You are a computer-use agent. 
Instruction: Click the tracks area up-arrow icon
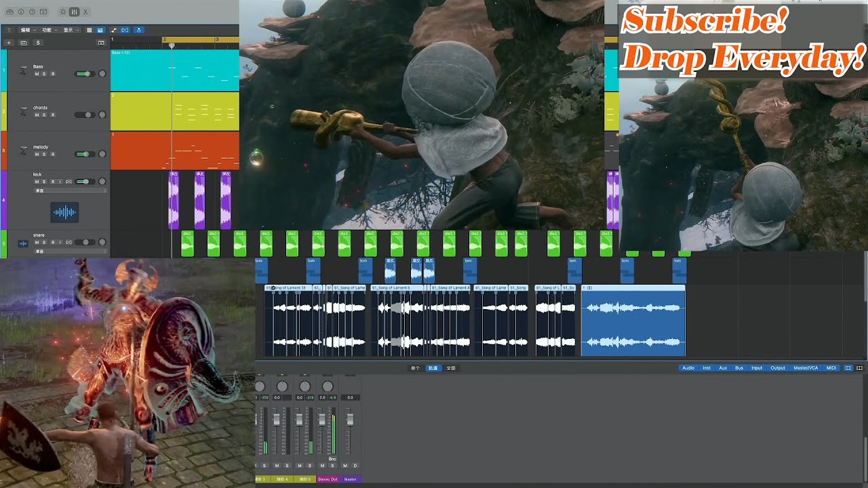click(x=9, y=30)
